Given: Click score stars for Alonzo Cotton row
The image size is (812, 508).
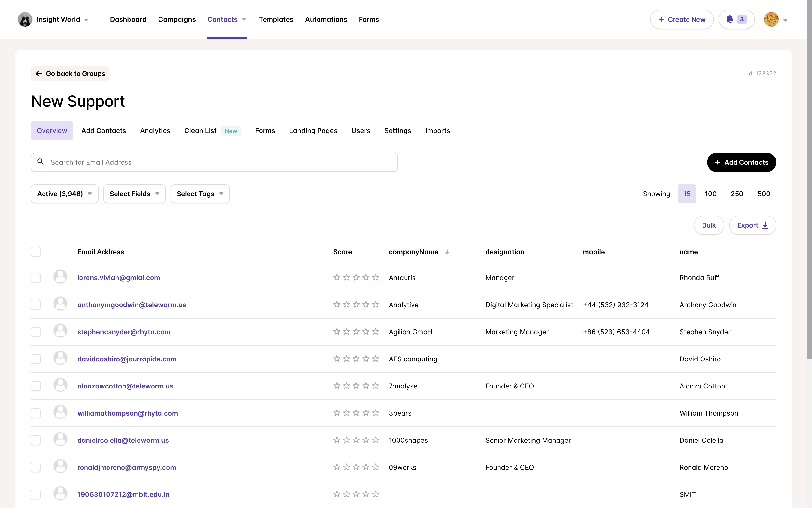Looking at the screenshot, I should (356, 386).
